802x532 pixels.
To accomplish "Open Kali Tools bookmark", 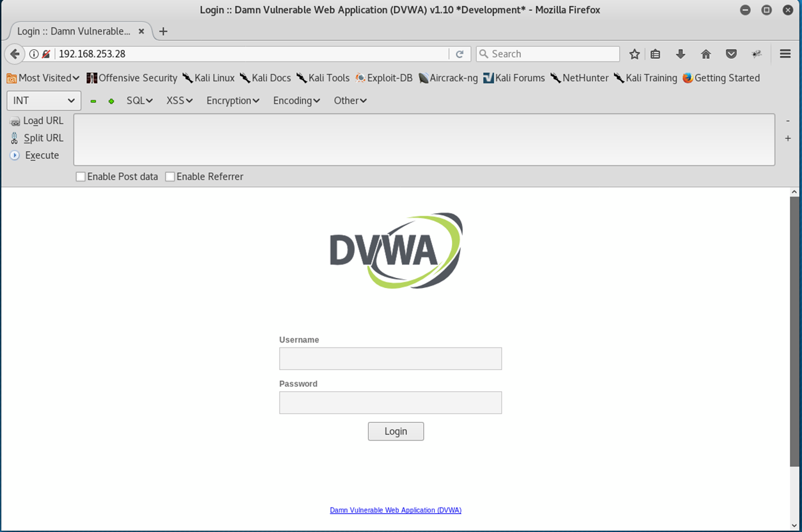I will coord(323,78).
